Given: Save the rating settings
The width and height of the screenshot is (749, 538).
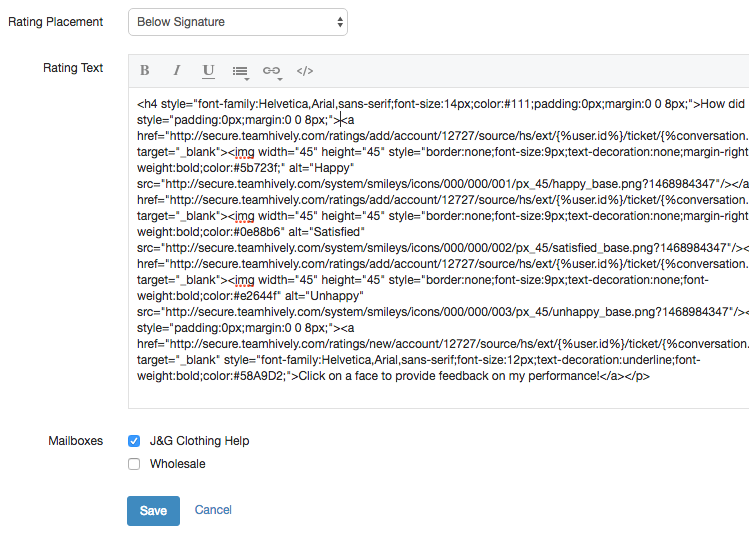Looking at the screenshot, I should coord(153,510).
